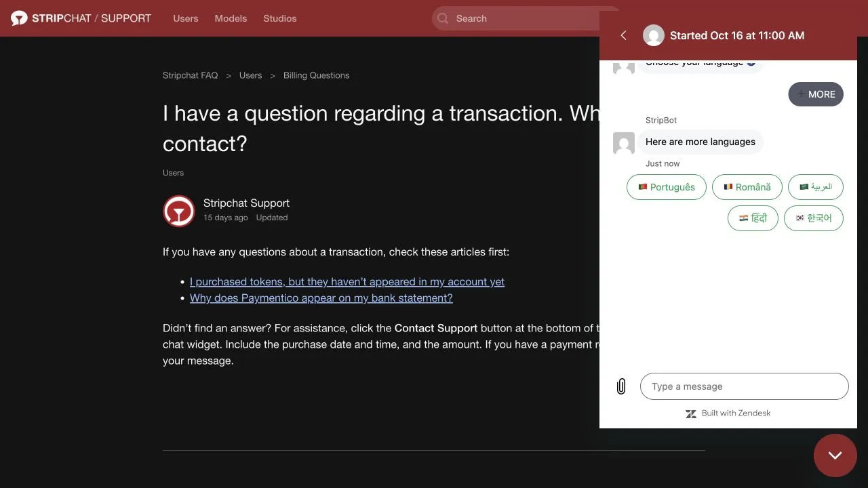Click the chat user avatar in header
The width and height of the screenshot is (868, 488).
654,35
